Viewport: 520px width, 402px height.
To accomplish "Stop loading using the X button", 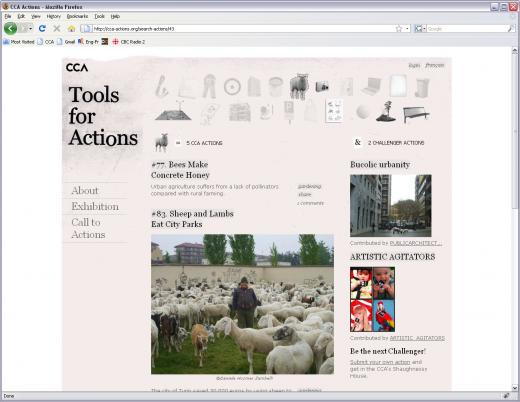I will pos(57,29).
